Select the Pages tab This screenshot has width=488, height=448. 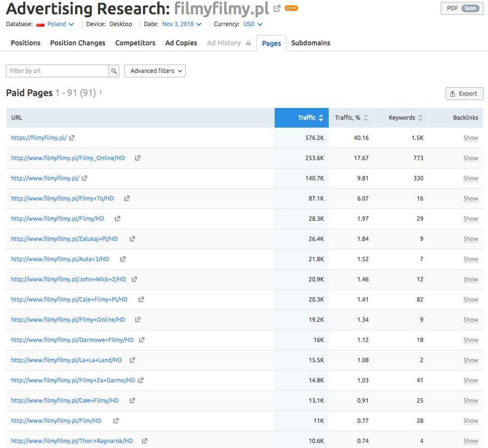tap(272, 43)
